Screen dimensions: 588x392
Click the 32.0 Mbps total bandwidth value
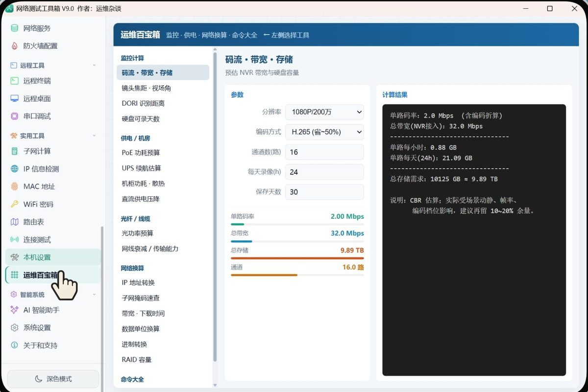pyautogui.click(x=347, y=233)
